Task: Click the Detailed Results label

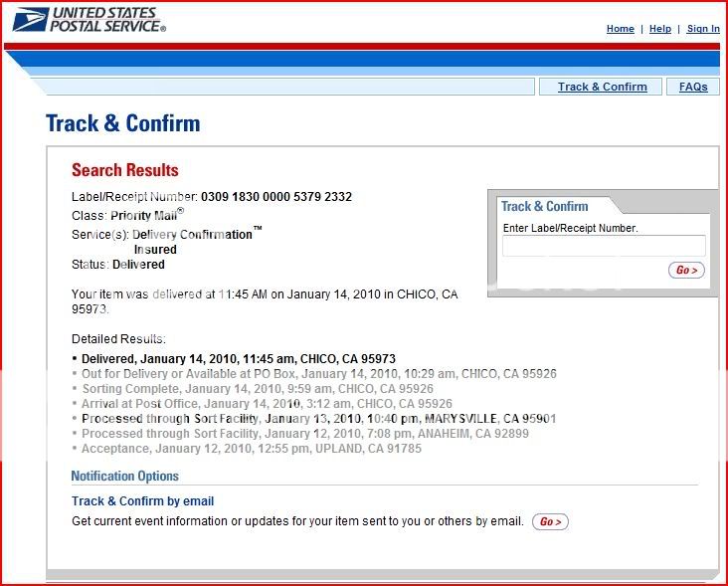Action: tap(118, 339)
